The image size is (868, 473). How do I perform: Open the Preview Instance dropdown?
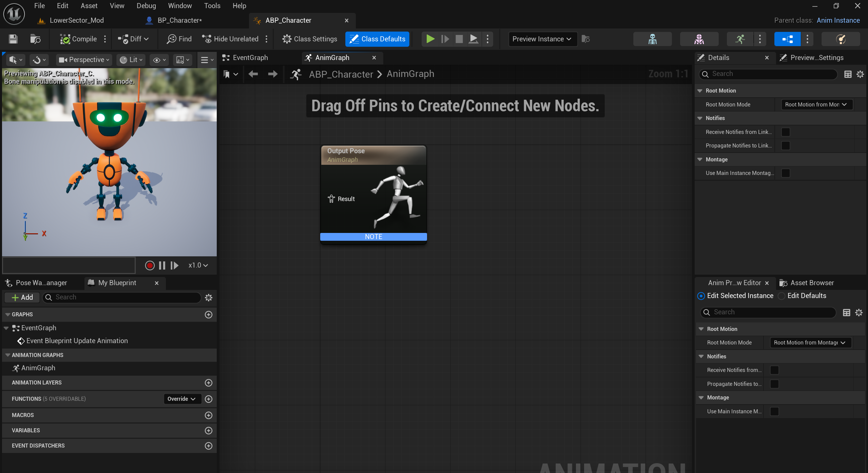[x=542, y=39]
